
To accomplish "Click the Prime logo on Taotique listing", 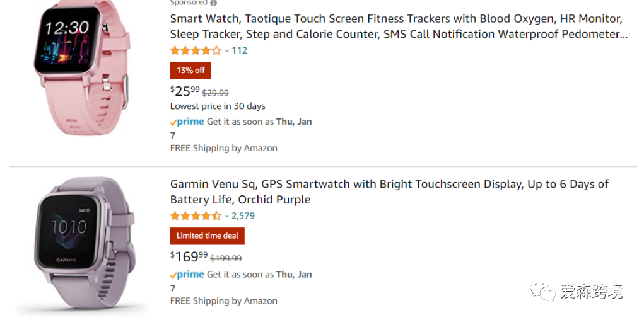I will (x=187, y=122).
